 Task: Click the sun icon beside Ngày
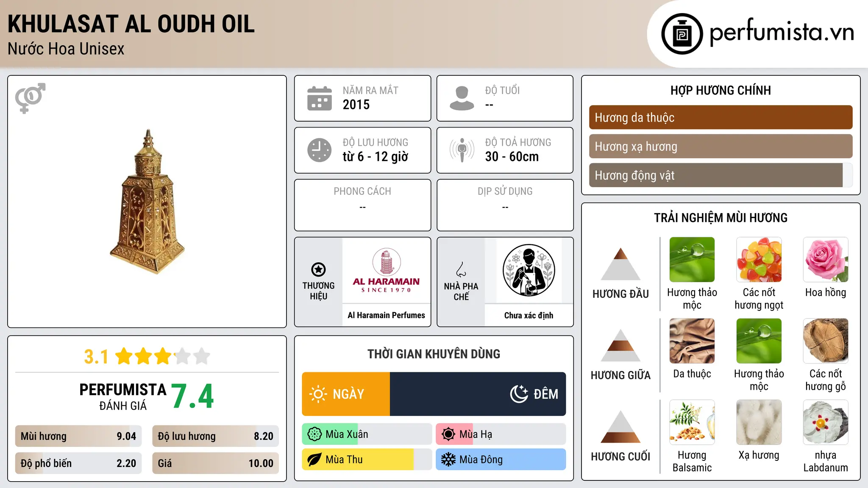(x=318, y=394)
